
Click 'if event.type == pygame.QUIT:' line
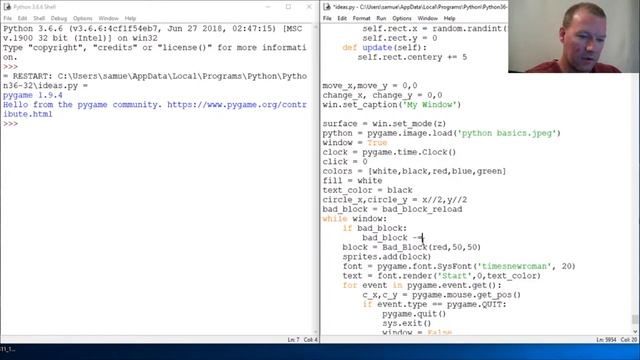[x=434, y=304]
